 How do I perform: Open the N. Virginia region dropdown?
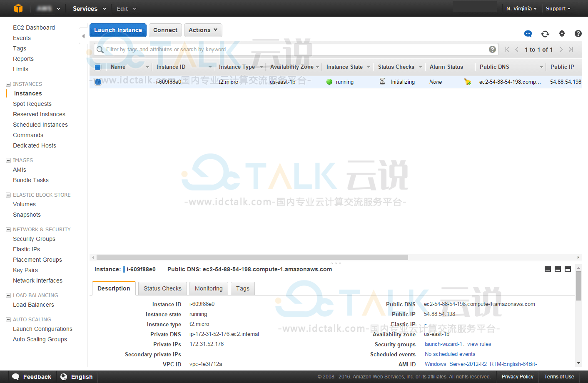[521, 8]
